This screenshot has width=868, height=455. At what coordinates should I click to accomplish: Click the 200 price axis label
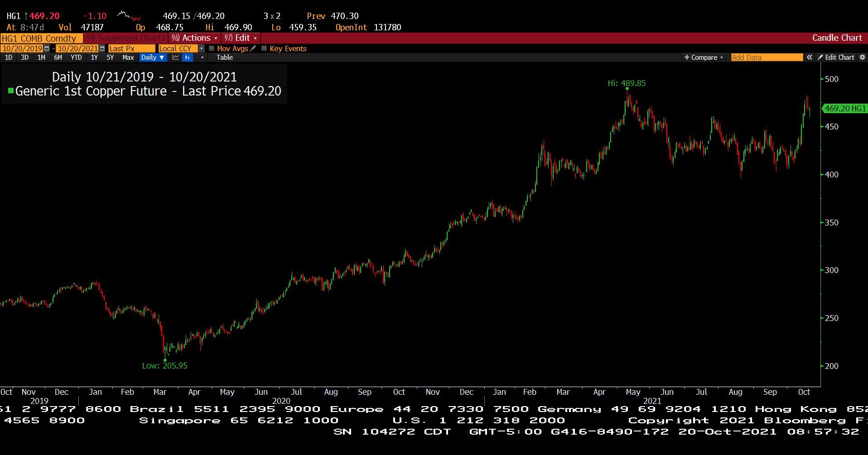(x=832, y=366)
